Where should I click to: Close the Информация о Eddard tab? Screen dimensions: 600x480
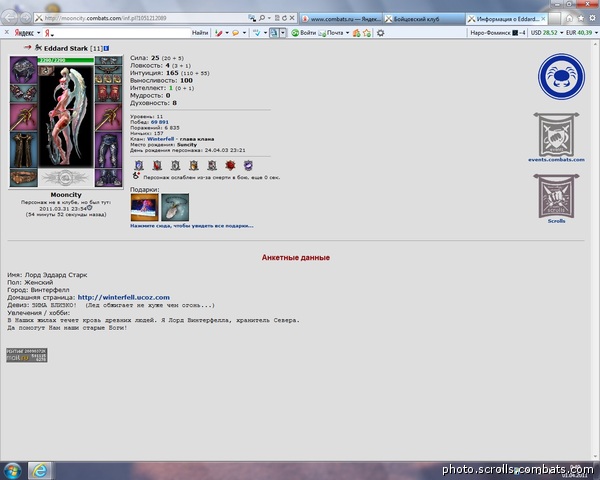543,18
